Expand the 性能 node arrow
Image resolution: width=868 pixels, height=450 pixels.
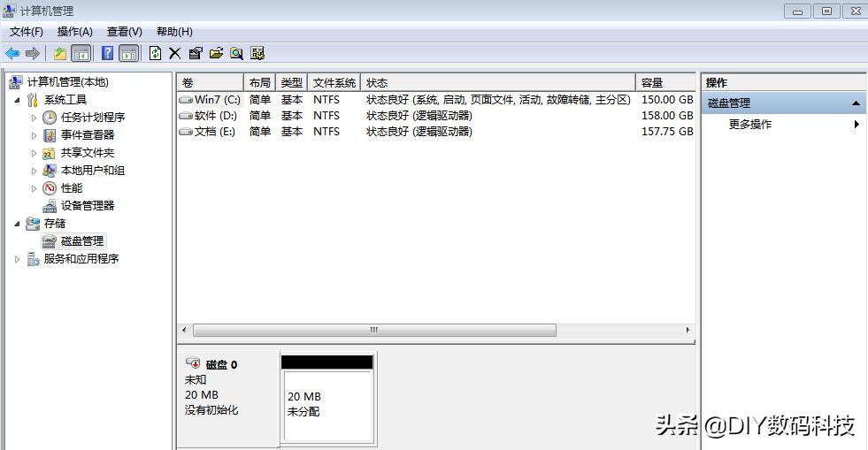34,188
